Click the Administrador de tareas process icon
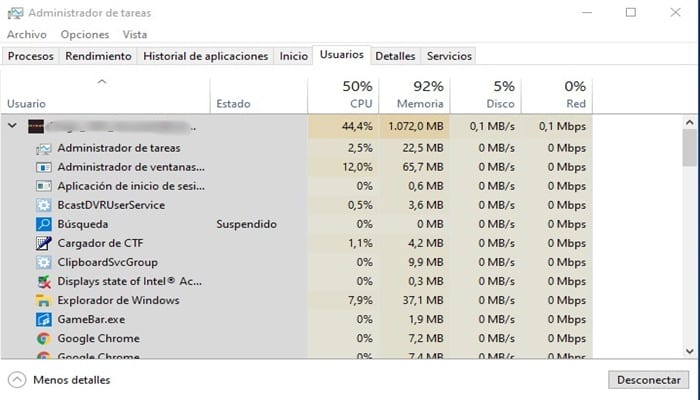700x400 pixels. (43, 148)
